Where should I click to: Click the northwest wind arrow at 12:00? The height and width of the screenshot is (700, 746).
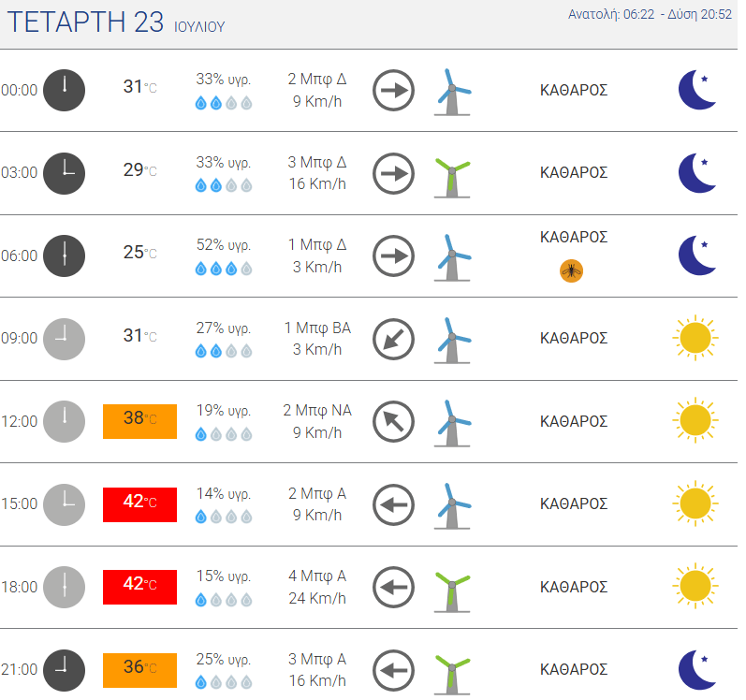(393, 422)
